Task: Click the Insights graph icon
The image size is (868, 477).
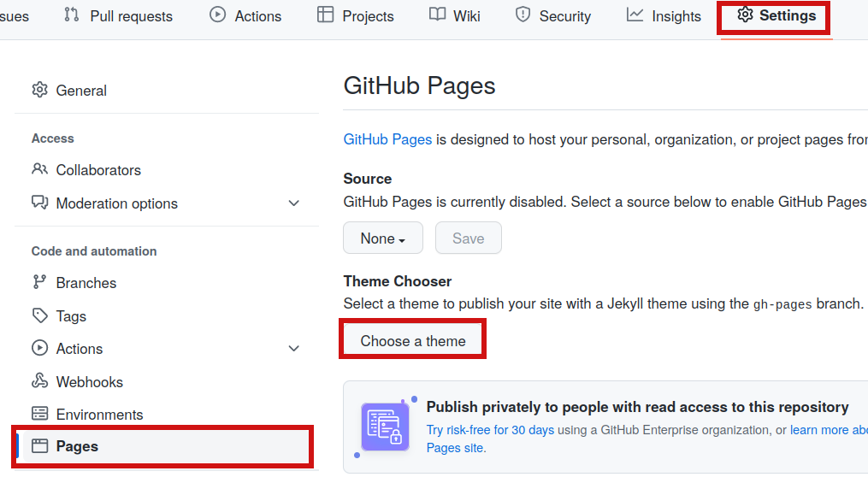Action: 635,15
